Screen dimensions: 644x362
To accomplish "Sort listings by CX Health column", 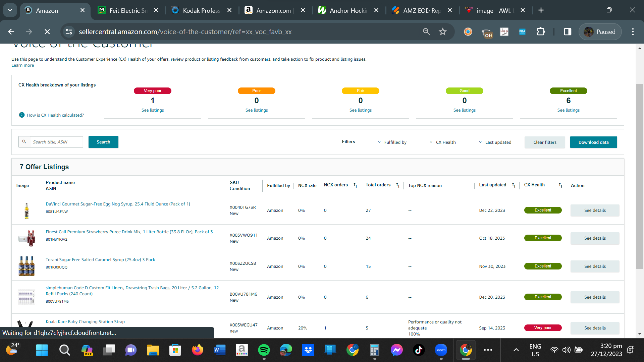I will [x=560, y=185].
